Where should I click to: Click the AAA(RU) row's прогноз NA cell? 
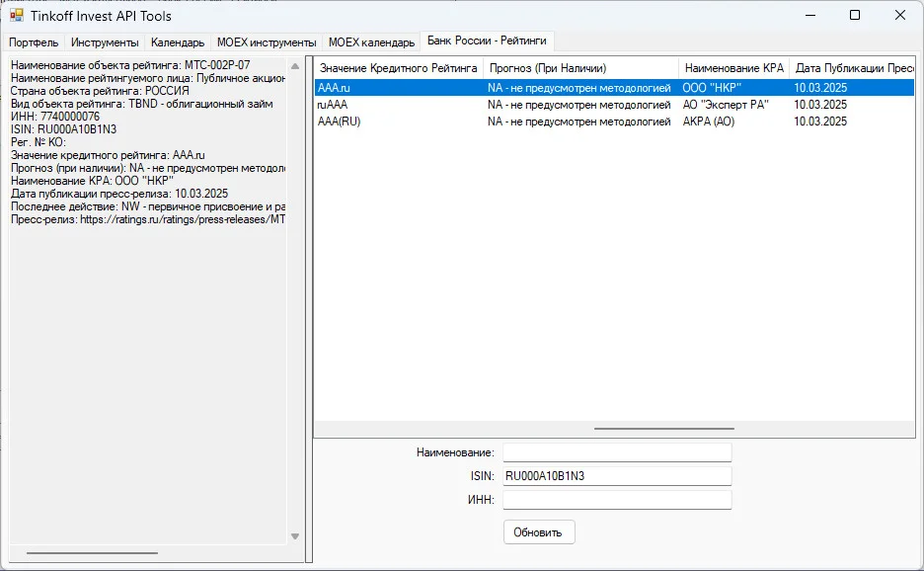click(x=579, y=122)
